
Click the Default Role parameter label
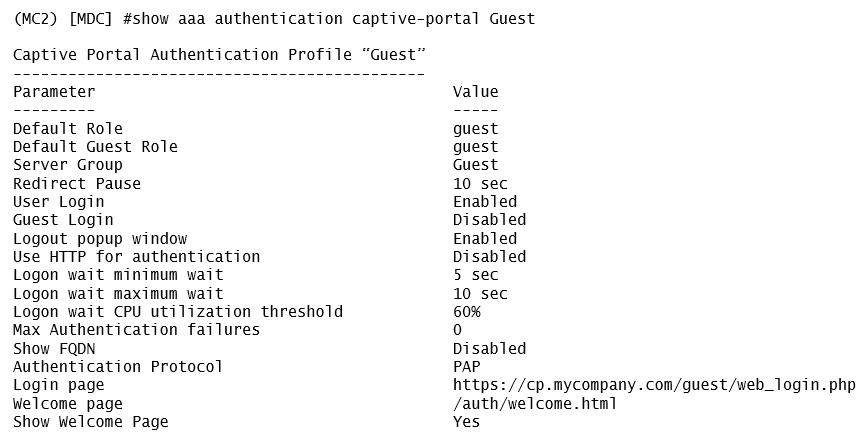[68, 128]
